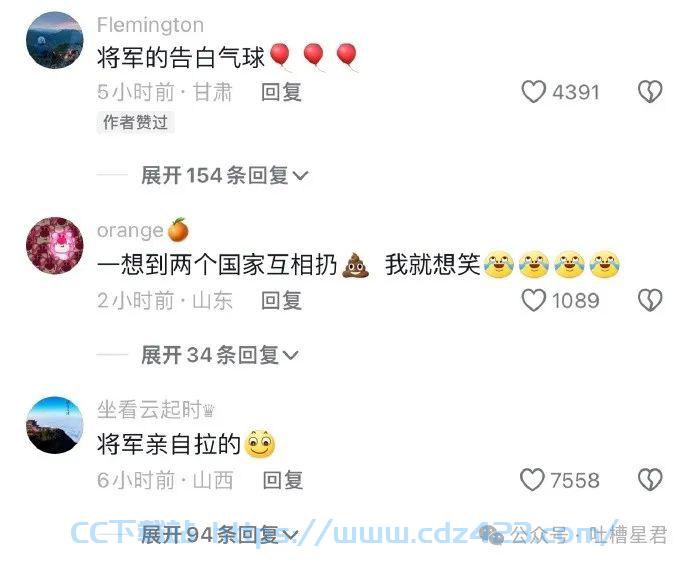Reply to 坐看云起时's comment
Viewport: 690px width, 563px height.
coord(283,480)
